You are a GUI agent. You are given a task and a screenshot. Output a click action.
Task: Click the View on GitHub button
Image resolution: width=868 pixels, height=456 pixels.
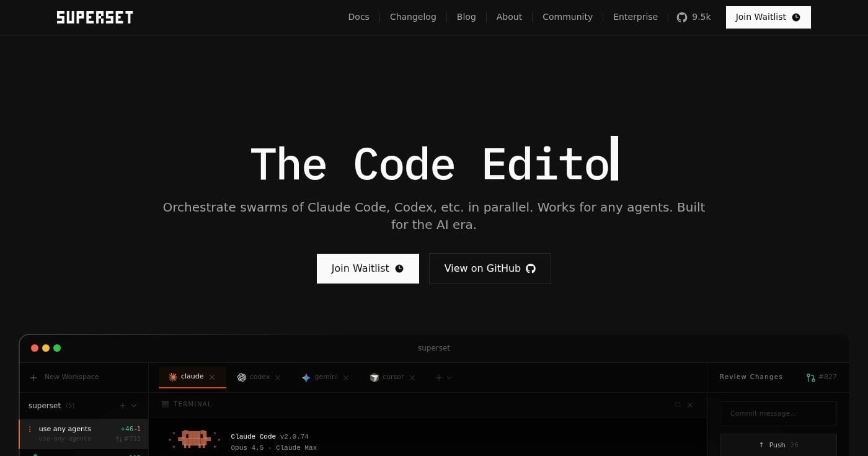pos(490,268)
